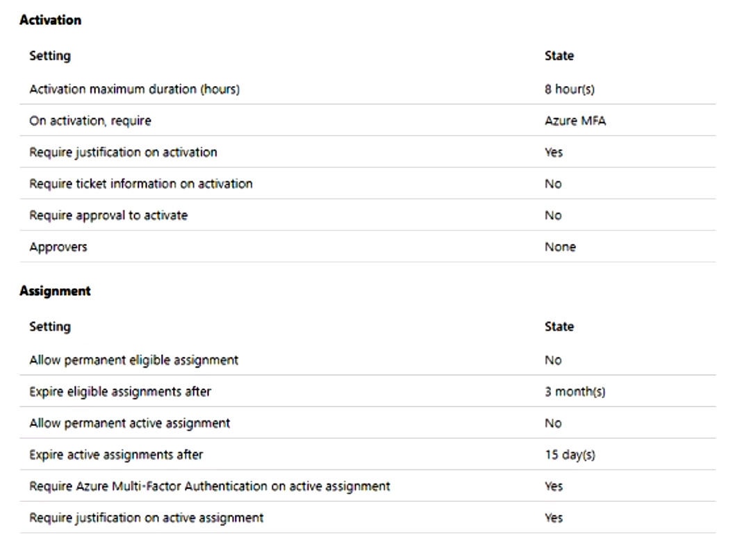Select the "Require approval to activate" row
Screen dimensions: 735x560
tap(108, 215)
